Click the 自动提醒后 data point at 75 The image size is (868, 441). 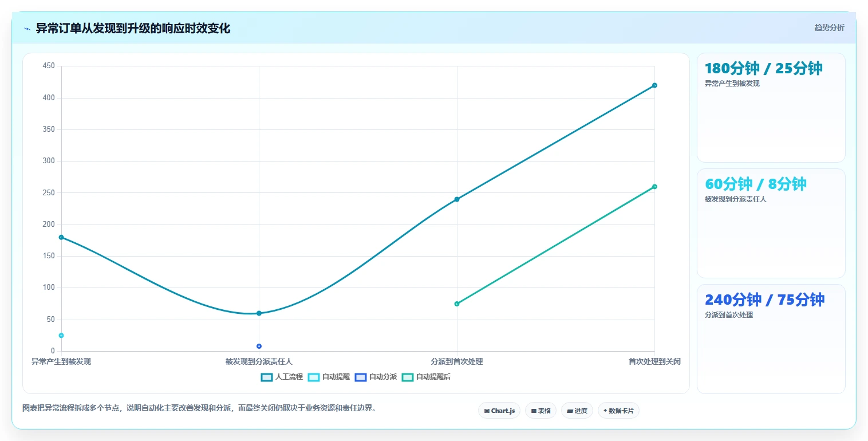[x=457, y=304]
